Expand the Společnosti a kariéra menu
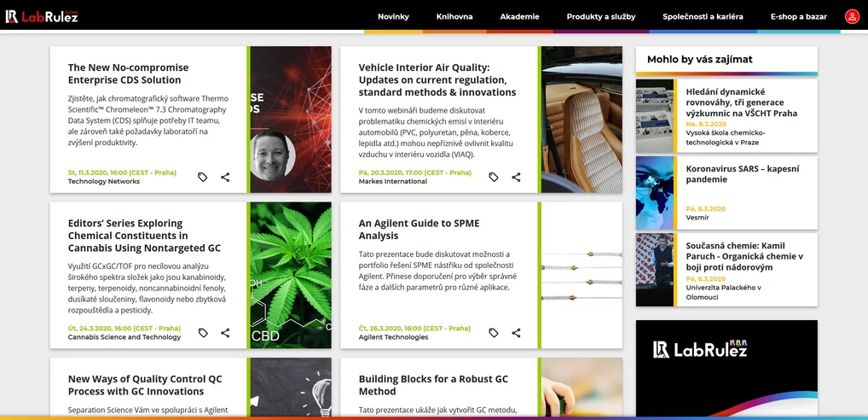The height and width of the screenshot is (420, 868). tap(703, 16)
